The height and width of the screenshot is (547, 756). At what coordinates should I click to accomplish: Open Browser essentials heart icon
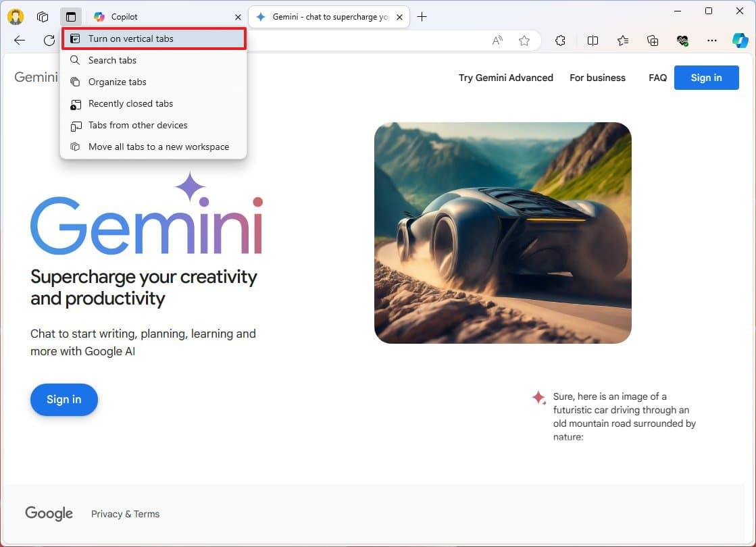tap(682, 41)
